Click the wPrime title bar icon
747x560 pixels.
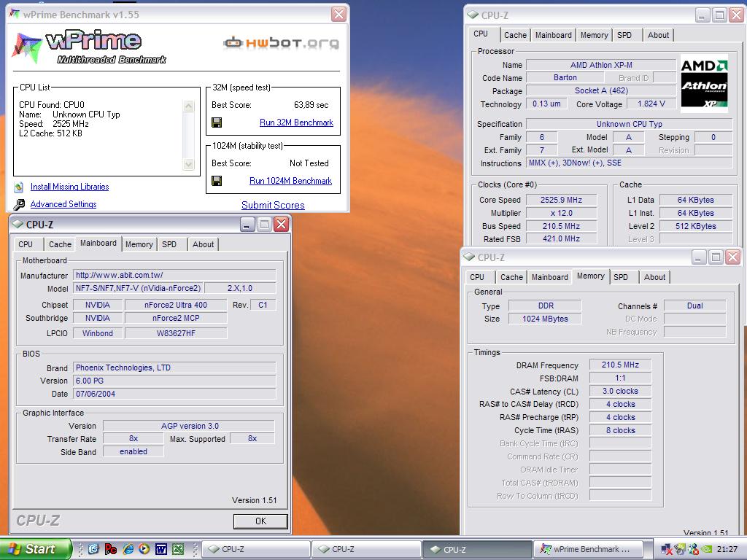(x=15, y=15)
